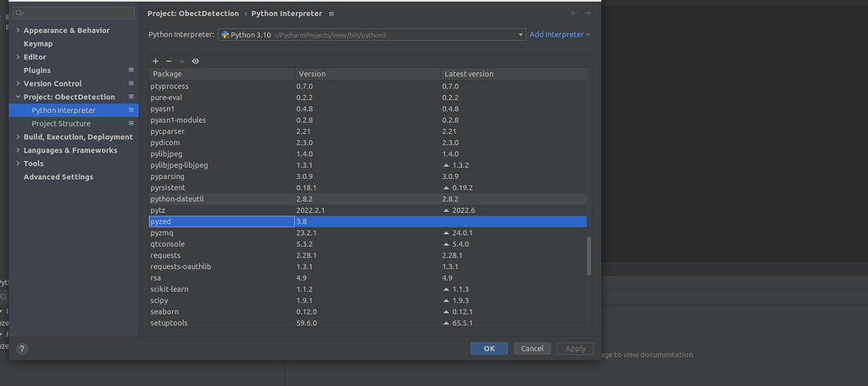Toggle the eye icon to show early releases
The height and width of the screenshot is (386, 868).
coord(196,61)
